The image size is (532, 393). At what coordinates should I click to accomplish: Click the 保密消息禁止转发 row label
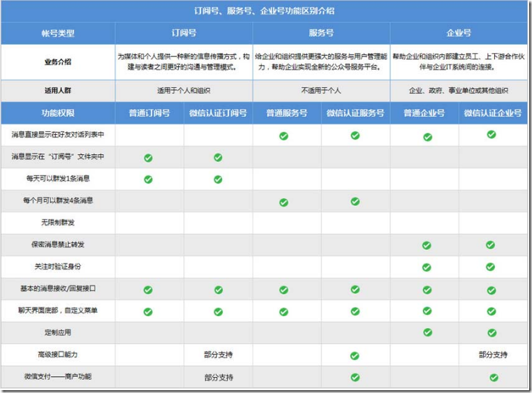[x=58, y=244]
